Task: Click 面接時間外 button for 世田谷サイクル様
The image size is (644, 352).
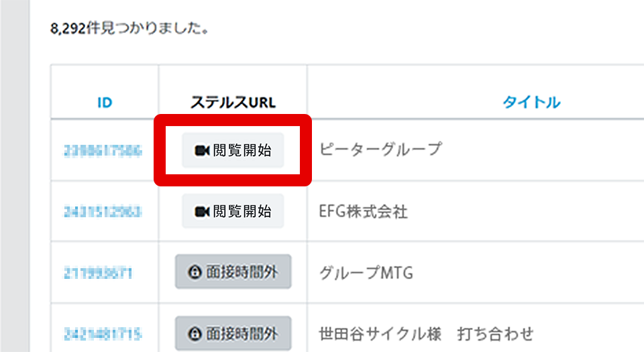Action: pos(233,333)
